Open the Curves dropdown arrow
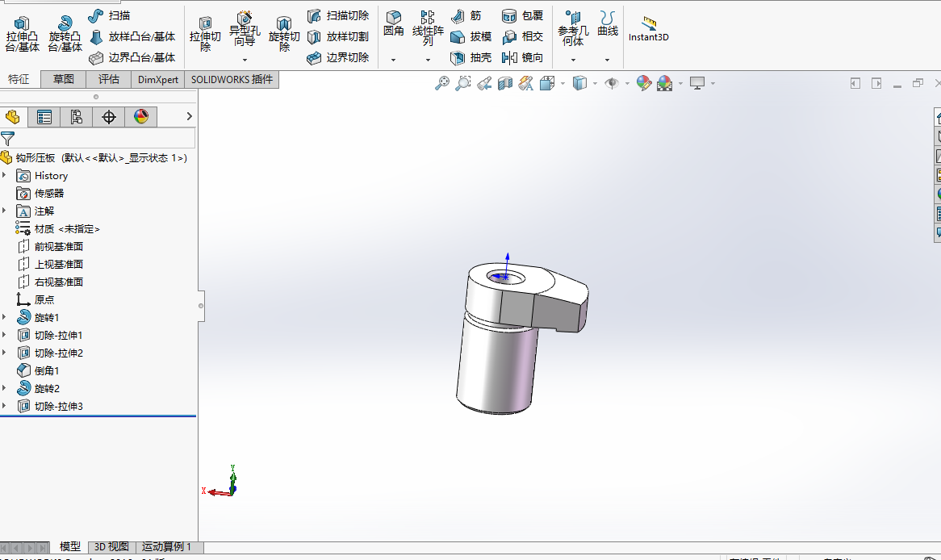 click(x=608, y=60)
